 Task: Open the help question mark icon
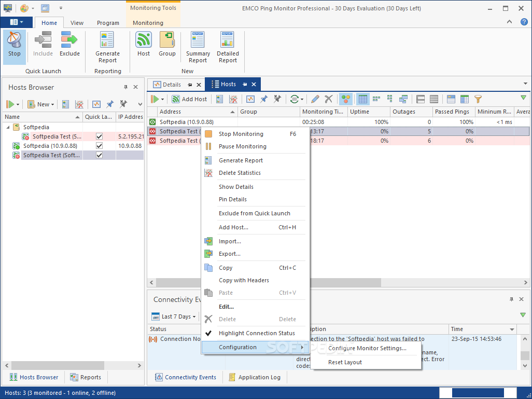pyautogui.click(x=524, y=22)
